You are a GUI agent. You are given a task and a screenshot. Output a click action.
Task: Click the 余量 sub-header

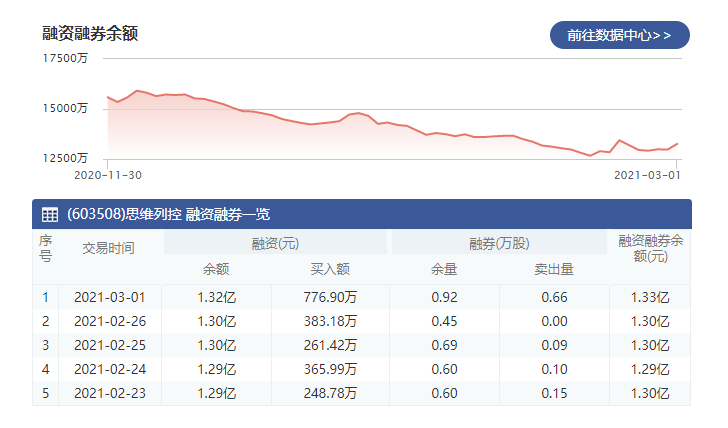pyautogui.click(x=444, y=269)
